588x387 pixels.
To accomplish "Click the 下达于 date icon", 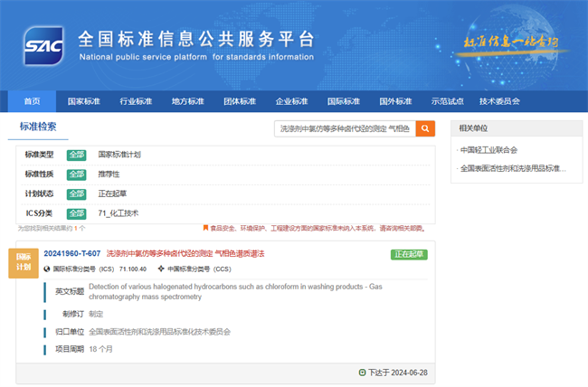I will tap(363, 373).
